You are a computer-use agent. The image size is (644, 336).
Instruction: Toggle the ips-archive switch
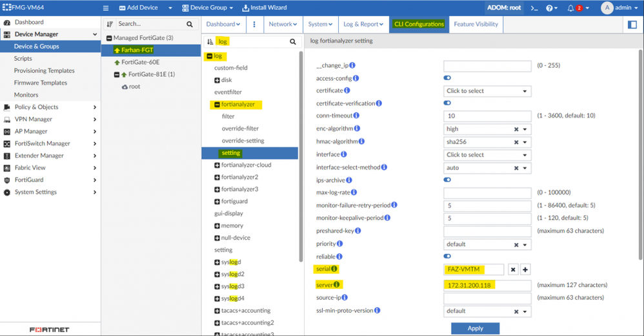(x=447, y=180)
